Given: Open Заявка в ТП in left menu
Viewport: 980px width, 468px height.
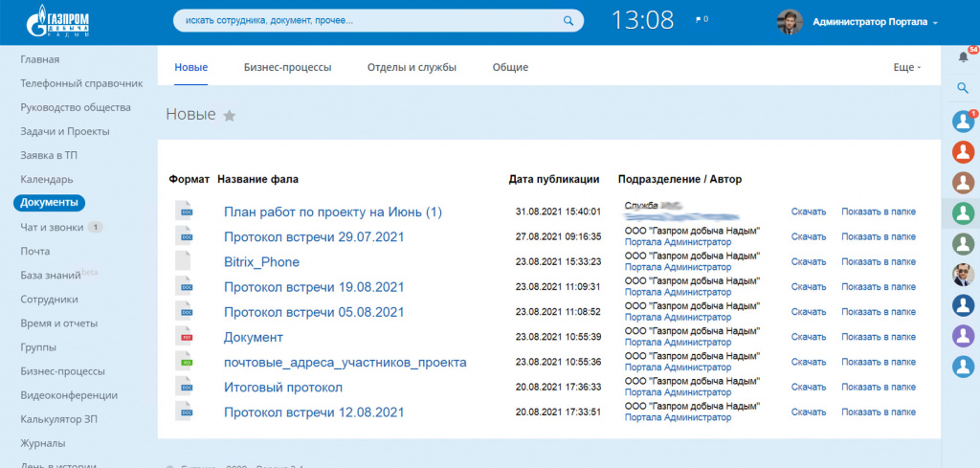Looking at the screenshot, I should pyautogui.click(x=49, y=155).
